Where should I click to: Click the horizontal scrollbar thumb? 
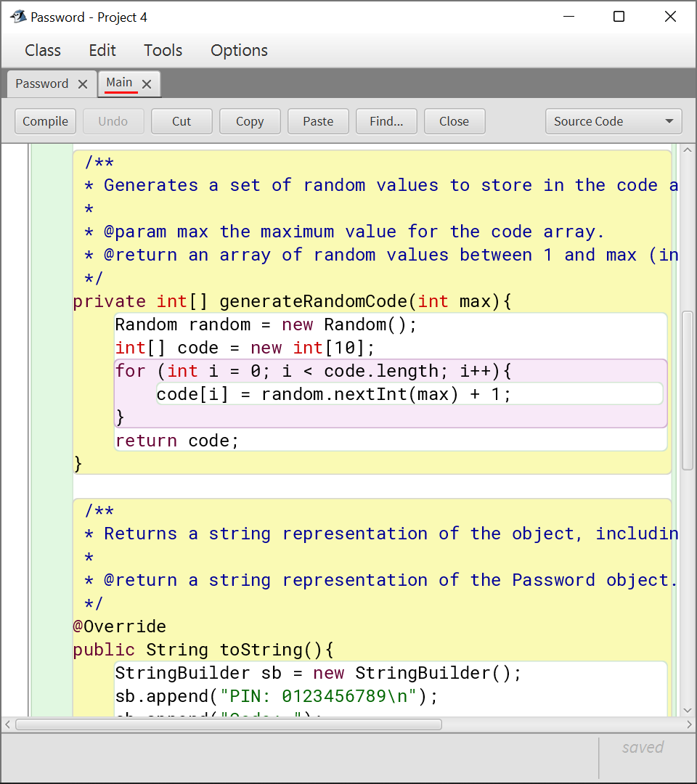[x=229, y=724]
